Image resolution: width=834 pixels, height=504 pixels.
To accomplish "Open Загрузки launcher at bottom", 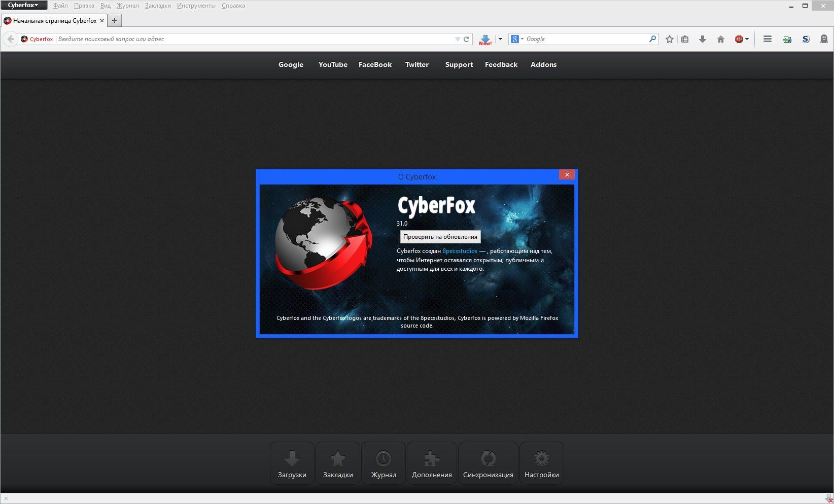I will tap(292, 463).
